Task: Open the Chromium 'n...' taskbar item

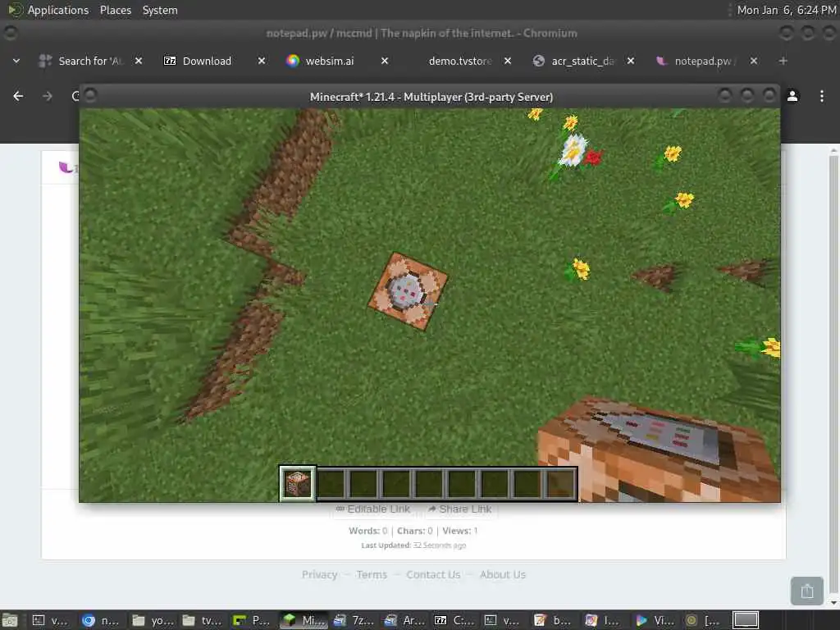Action: pos(101,620)
